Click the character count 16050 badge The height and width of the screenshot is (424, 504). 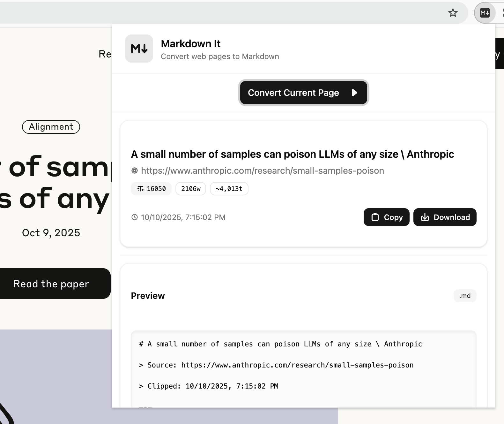coord(151,189)
